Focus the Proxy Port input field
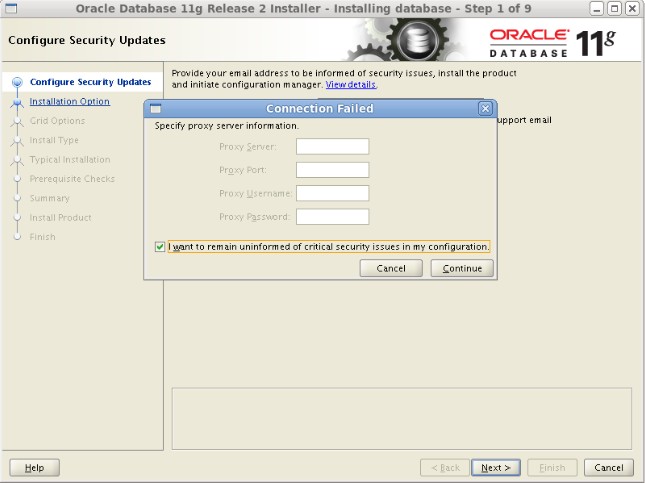Screen dimensions: 645x483 [332, 170]
